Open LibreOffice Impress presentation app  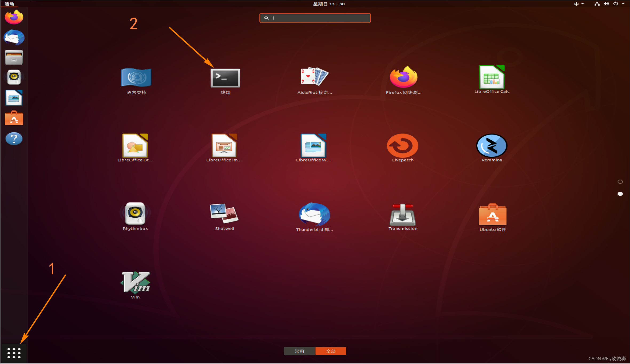click(x=224, y=146)
